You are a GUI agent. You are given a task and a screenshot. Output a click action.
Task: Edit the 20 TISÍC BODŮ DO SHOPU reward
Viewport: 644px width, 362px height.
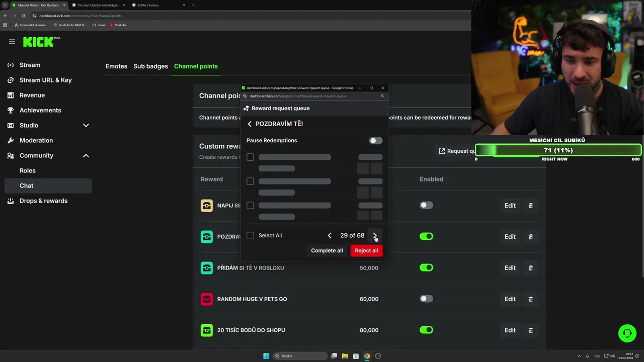click(x=510, y=330)
